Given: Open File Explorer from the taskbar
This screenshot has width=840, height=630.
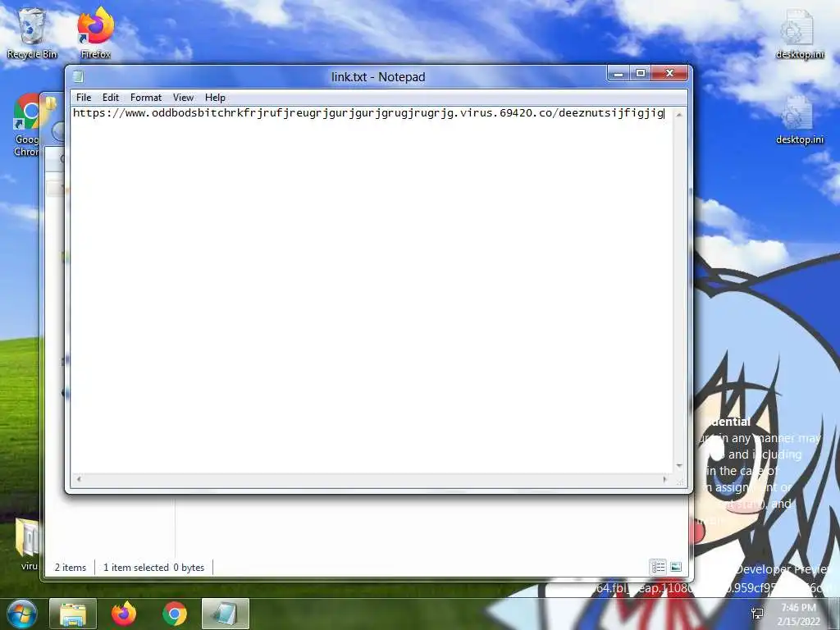Looking at the screenshot, I should (73, 614).
